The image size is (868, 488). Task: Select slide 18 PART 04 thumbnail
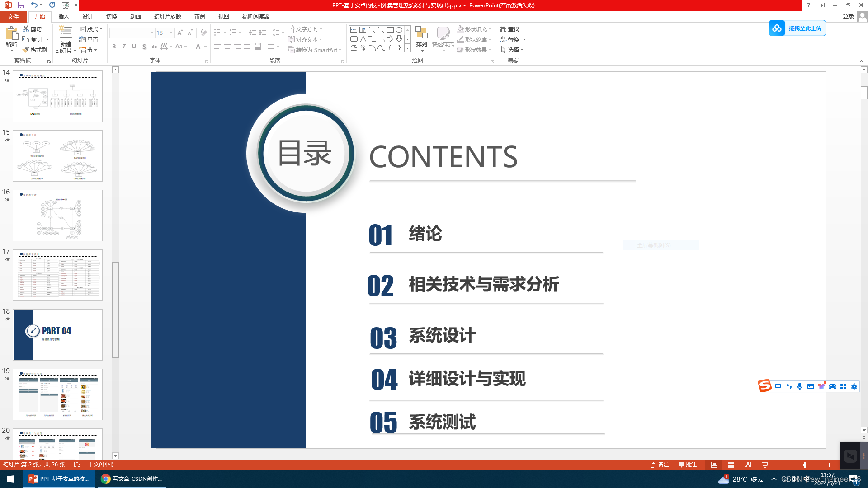(x=58, y=335)
